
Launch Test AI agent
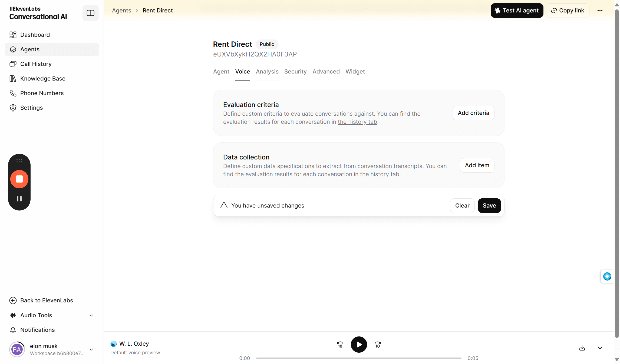coord(517,11)
